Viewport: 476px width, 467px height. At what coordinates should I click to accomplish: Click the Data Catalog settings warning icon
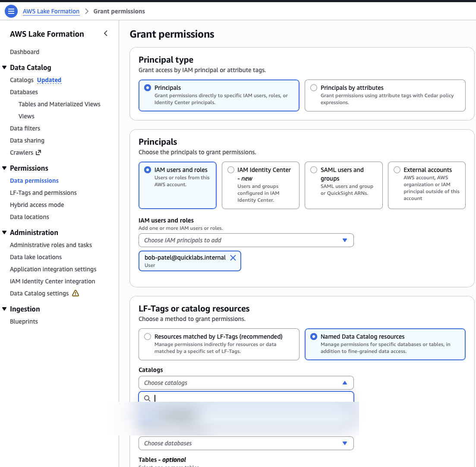pos(76,293)
